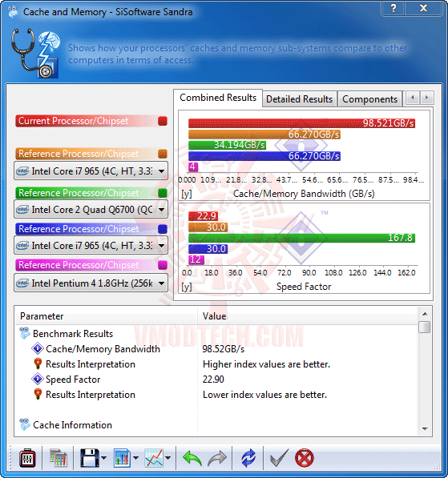Screen dimensions: 448x478
Task: Toggle the red Current Processor/Chipset checkbox
Action: [163, 121]
